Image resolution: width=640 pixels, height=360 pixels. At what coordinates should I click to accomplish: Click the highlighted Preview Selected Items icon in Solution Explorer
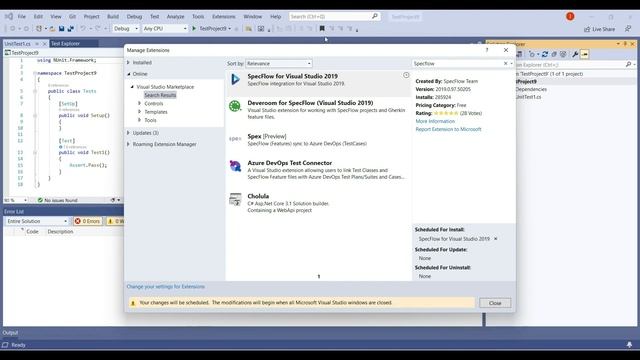point(584,54)
